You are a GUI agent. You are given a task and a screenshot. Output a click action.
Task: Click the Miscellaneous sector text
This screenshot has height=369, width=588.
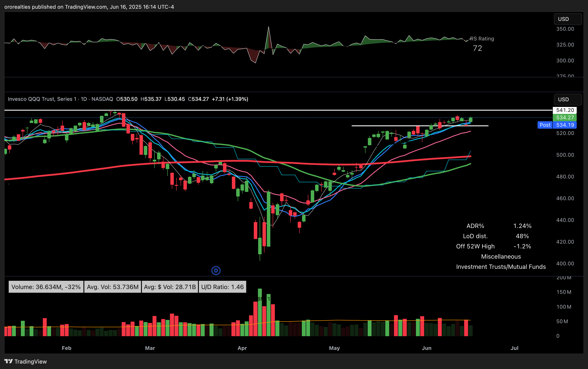[x=501, y=256]
